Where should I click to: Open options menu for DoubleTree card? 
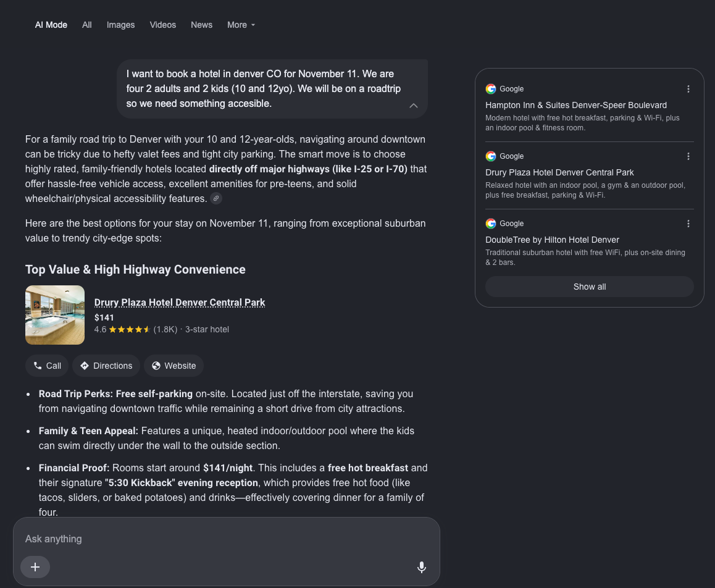click(688, 224)
